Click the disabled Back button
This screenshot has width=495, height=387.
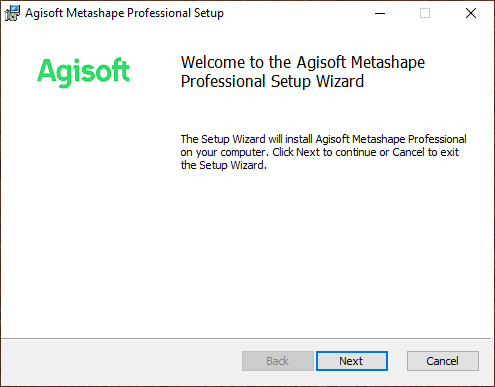(x=278, y=361)
